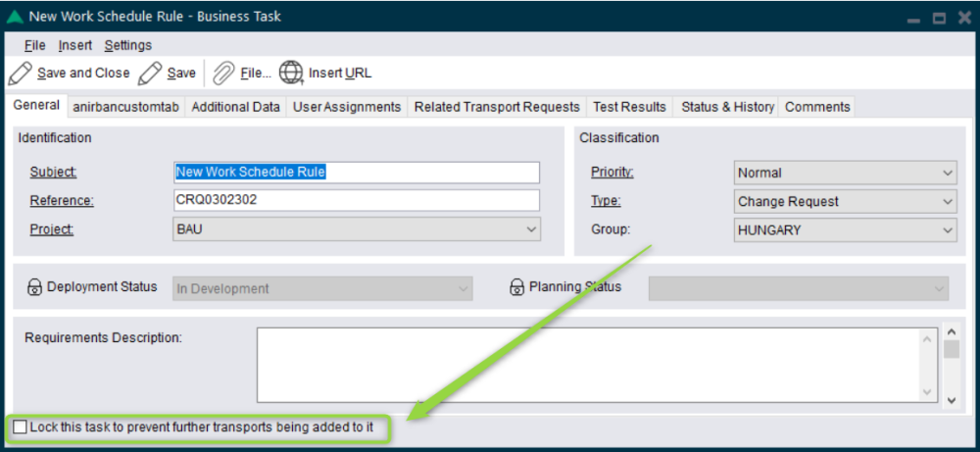The height and width of the screenshot is (452, 980).
Task: Click the Deployment Status lock icon
Action: (34, 288)
